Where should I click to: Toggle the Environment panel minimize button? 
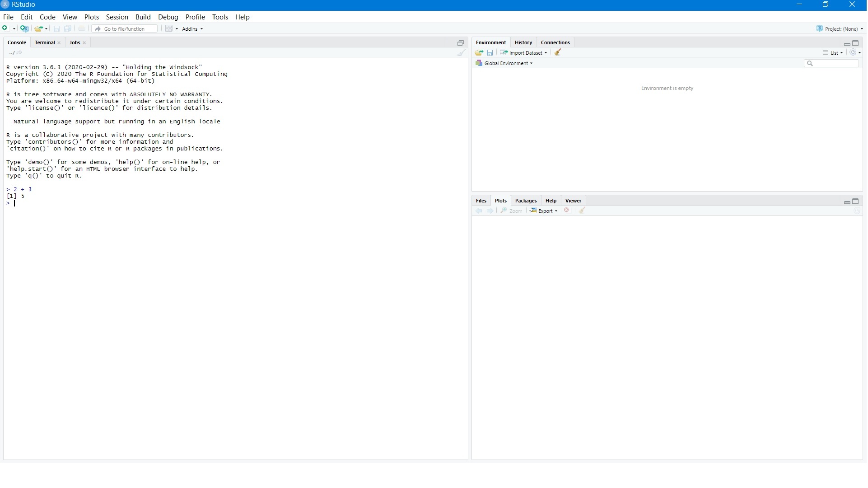847,43
